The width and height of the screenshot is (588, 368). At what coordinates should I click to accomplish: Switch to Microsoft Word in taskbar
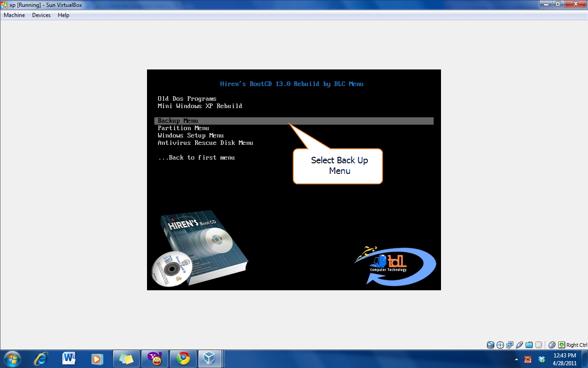coord(69,358)
